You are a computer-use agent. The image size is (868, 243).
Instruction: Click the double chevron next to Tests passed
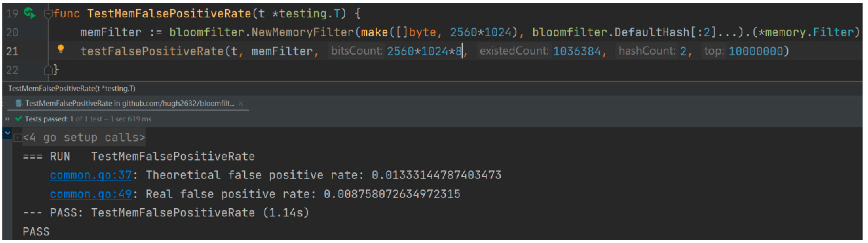7,119
